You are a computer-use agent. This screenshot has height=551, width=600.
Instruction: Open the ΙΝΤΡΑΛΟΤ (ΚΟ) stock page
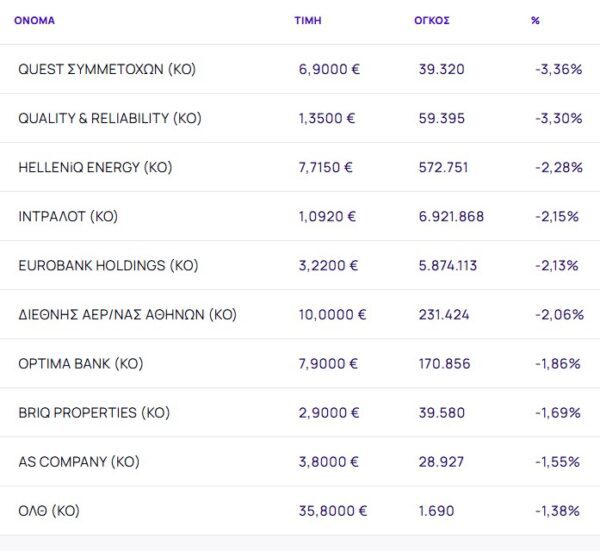68,216
